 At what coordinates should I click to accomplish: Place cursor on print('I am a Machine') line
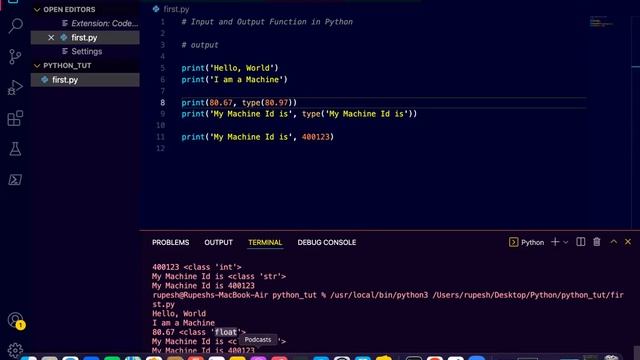[234, 80]
